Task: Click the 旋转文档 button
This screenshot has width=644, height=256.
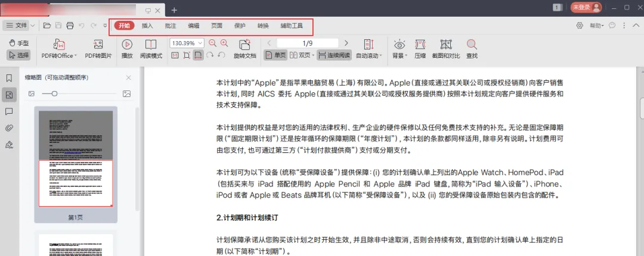Action: [x=245, y=49]
